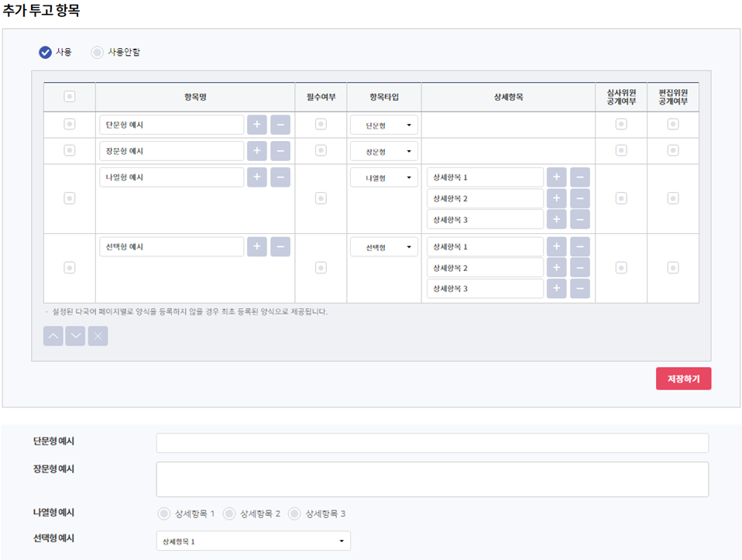Select the 사용 radio option
Viewport: 742px width, 560px height.
coord(46,53)
